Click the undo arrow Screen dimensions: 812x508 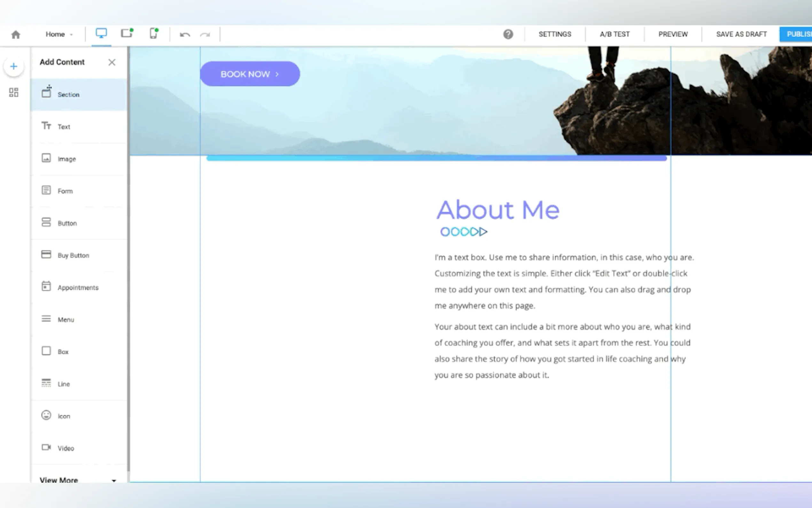(185, 35)
